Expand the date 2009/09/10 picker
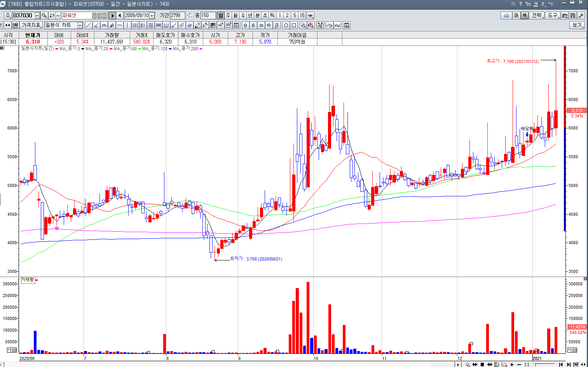Screen dimensions: 588x367 point(152,16)
